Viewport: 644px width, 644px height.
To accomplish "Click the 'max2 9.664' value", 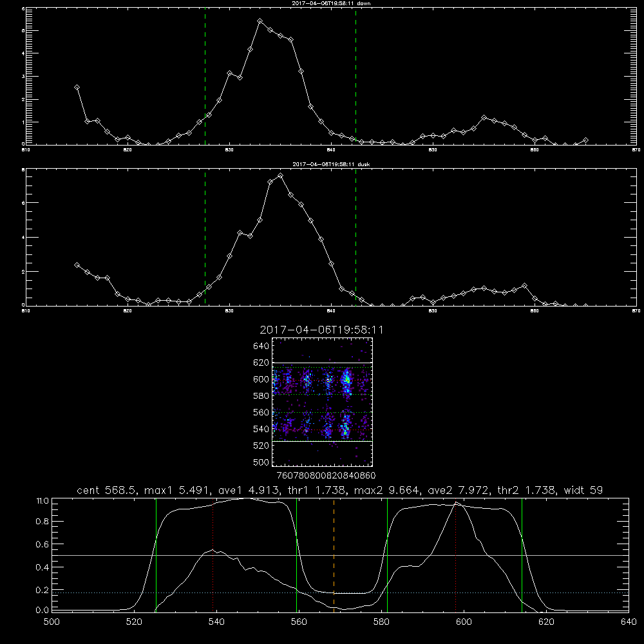I will 386,490.
